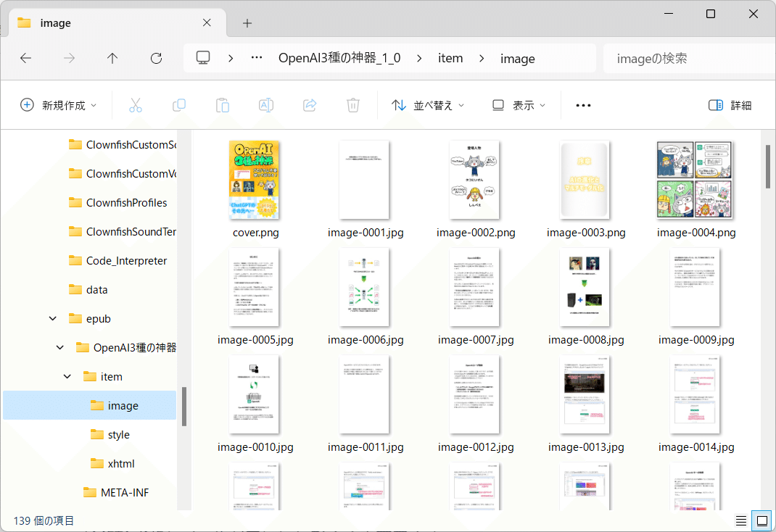This screenshot has width=776, height=532.
Task: Select the style folder in tree
Action: coord(110,435)
